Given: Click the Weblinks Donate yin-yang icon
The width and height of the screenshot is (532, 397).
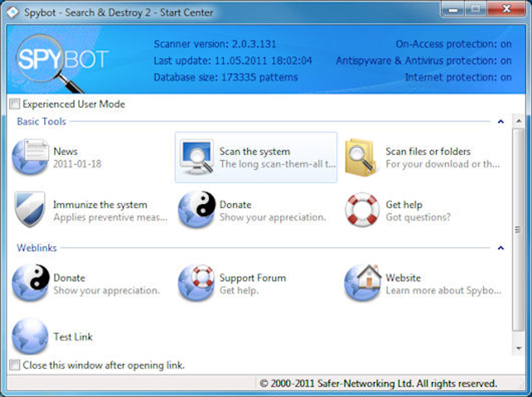Looking at the screenshot, I should pos(30,283).
